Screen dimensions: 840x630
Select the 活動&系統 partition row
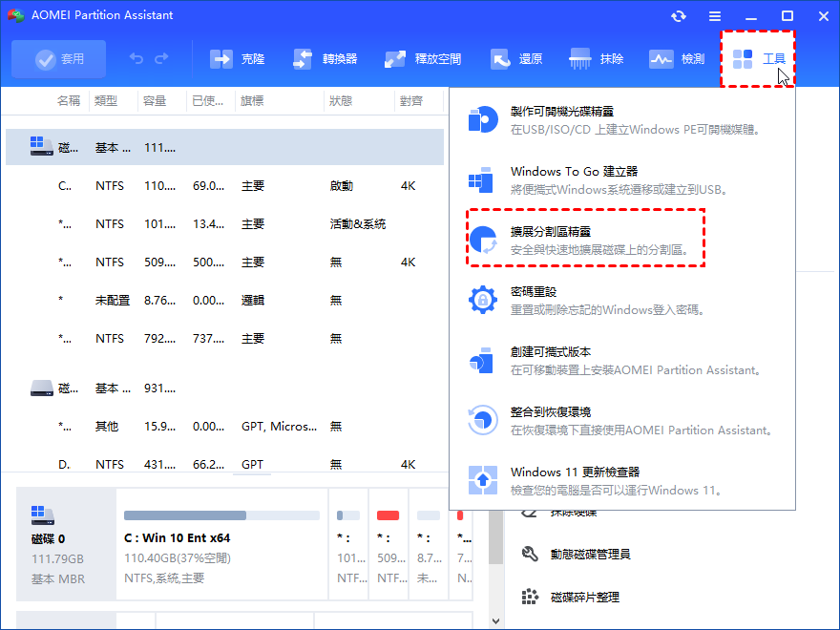pos(224,224)
